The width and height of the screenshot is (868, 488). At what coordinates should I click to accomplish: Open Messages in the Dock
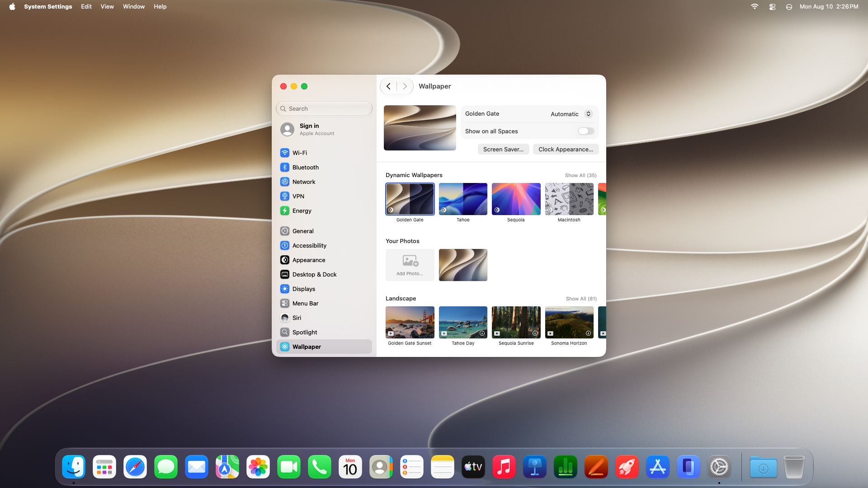pos(166,467)
